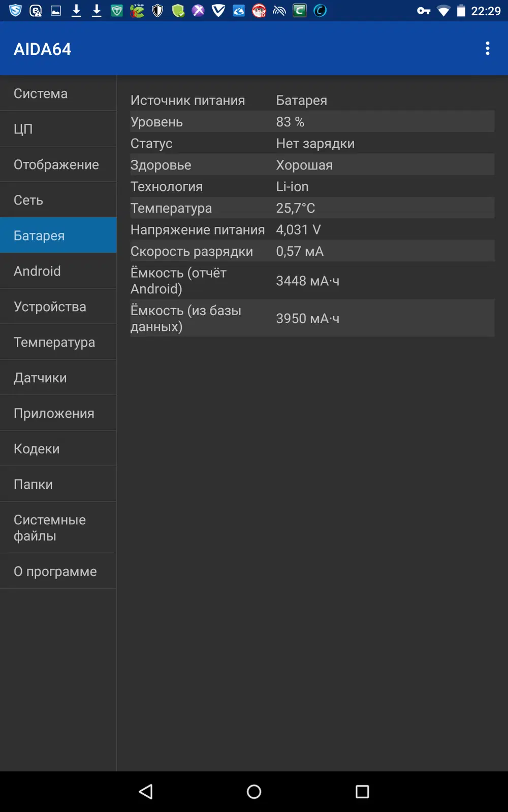Viewport: 508px width, 812px height.
Task: Tap the image notification icon in status bar
Action: point(56,11)
